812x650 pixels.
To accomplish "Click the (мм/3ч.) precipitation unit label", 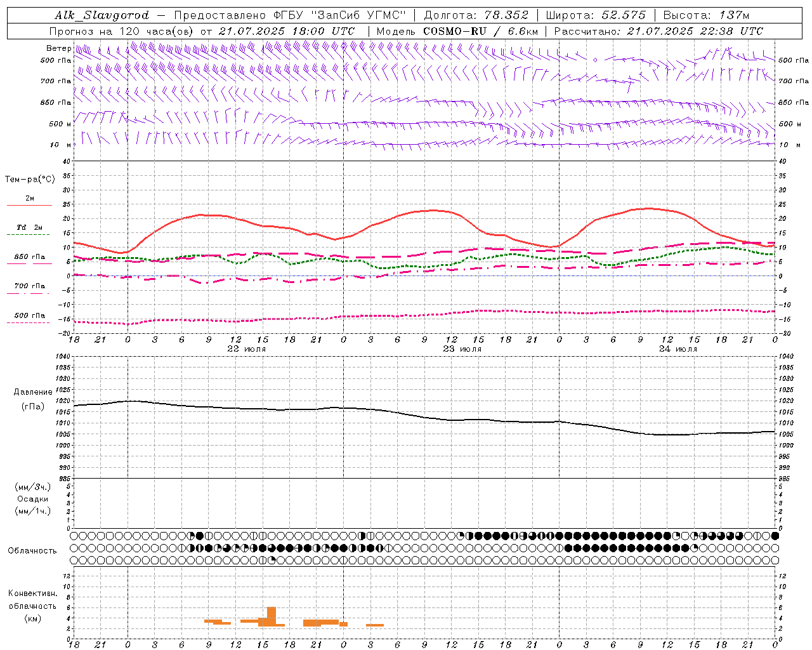I will click(x=32, y=487).
